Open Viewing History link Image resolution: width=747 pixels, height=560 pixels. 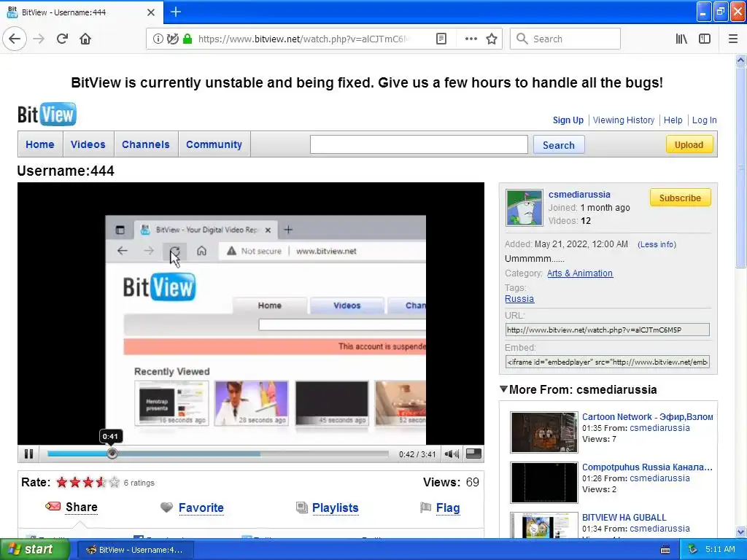coord(624,120)
